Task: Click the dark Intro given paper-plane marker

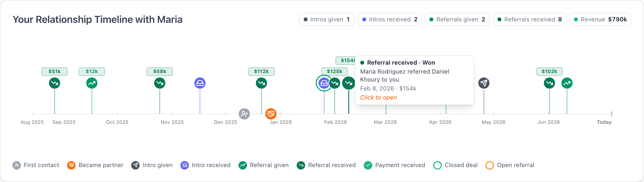Action: pyautogui.click(x=484, y=83)
